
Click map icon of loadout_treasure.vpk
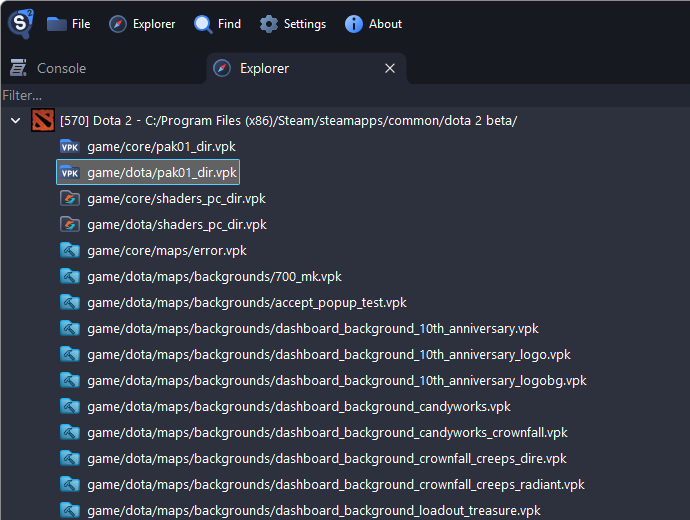(70, 510)
